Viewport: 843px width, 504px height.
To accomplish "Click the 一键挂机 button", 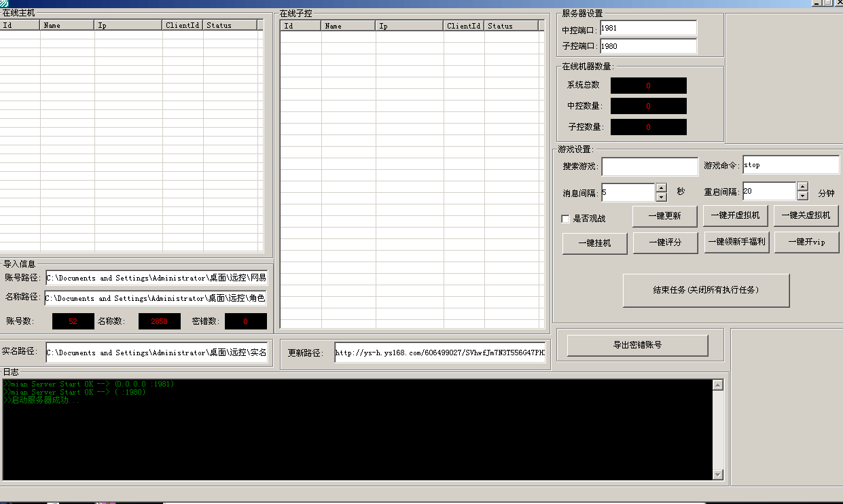I will [x=594, y=243].
